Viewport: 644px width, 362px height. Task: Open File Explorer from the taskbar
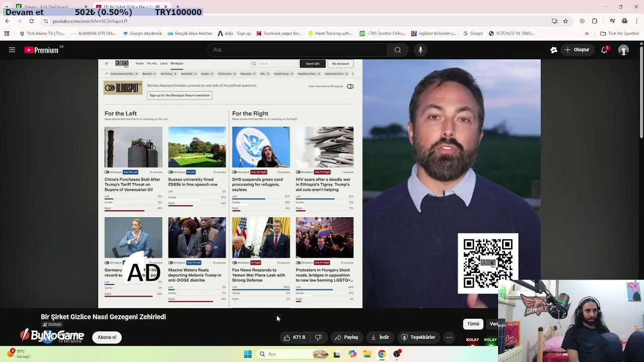click(367, 354)
